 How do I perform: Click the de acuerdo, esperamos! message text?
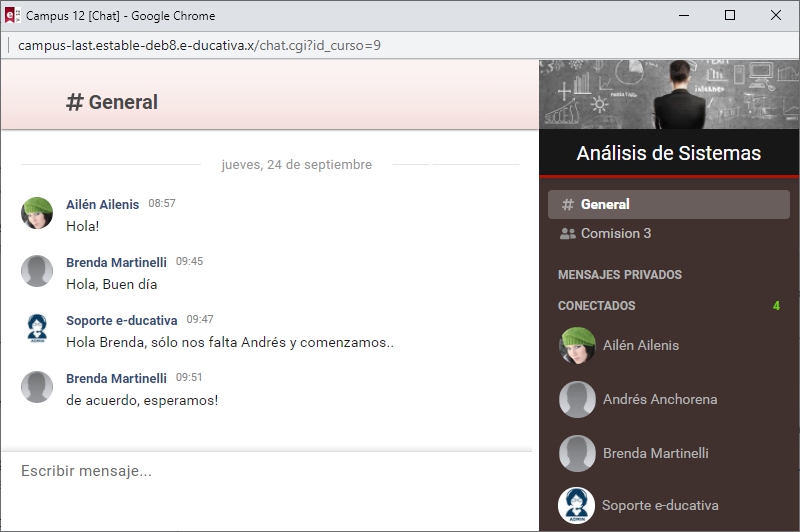pyautogui.click(x=142, y=400)
